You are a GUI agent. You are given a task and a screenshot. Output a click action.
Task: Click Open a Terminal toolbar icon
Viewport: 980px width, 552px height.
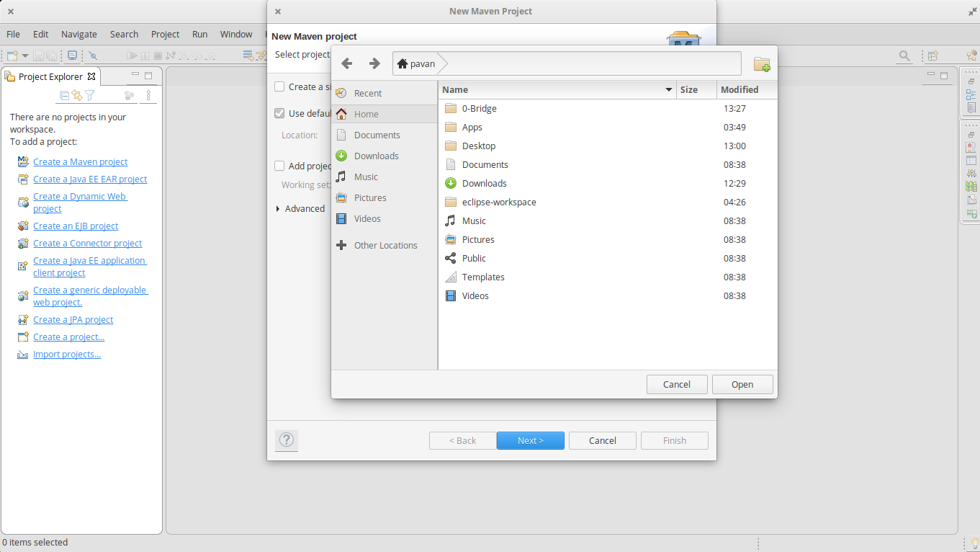point(73,55)
